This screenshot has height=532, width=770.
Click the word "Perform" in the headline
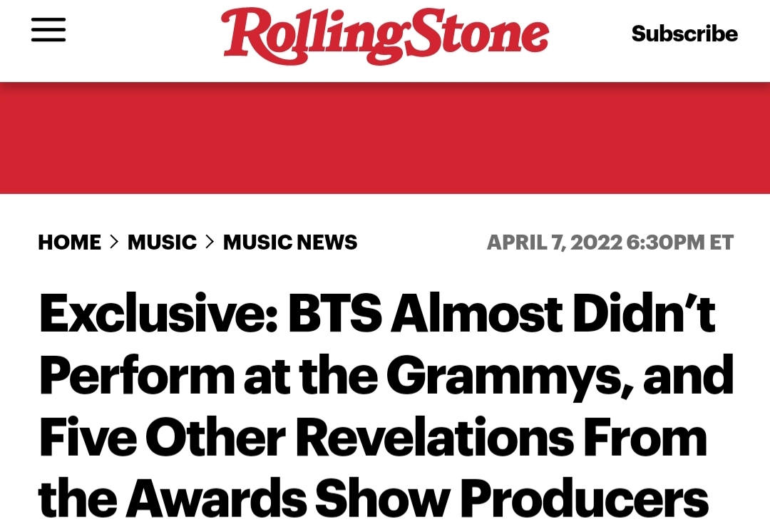(x=137, y=376)
